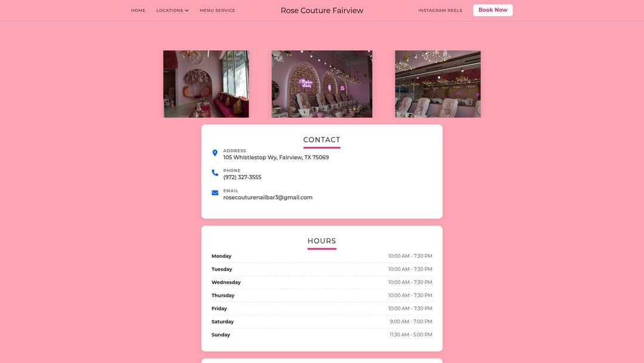Click the Rose Couture Fairview site title
Image resolution: width=644 pixels, height=363 pixels.
coord(322,10)
